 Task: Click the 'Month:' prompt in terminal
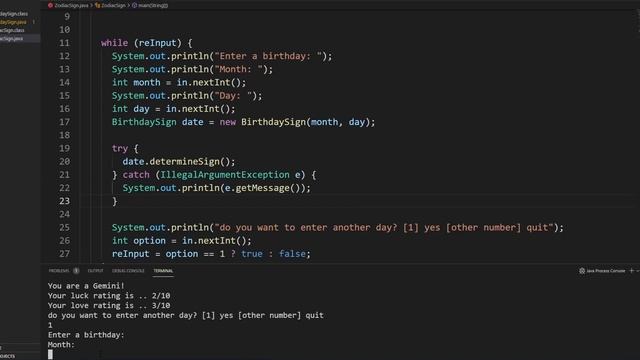point(61,344)
